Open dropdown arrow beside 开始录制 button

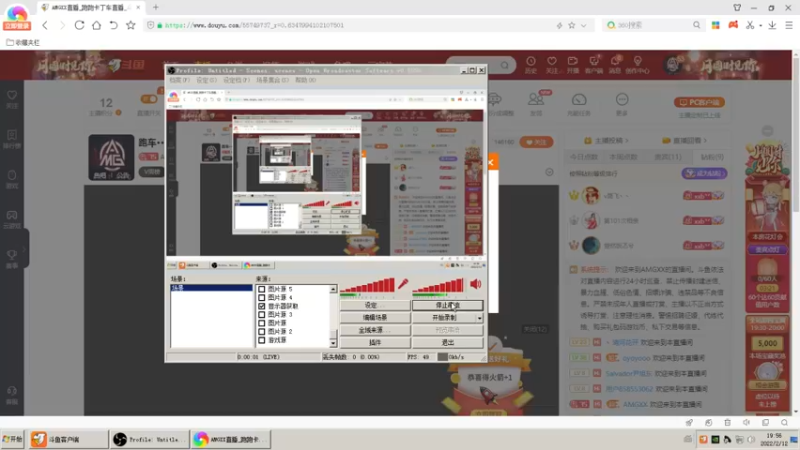pyautogui.click(x=479, y=318)
